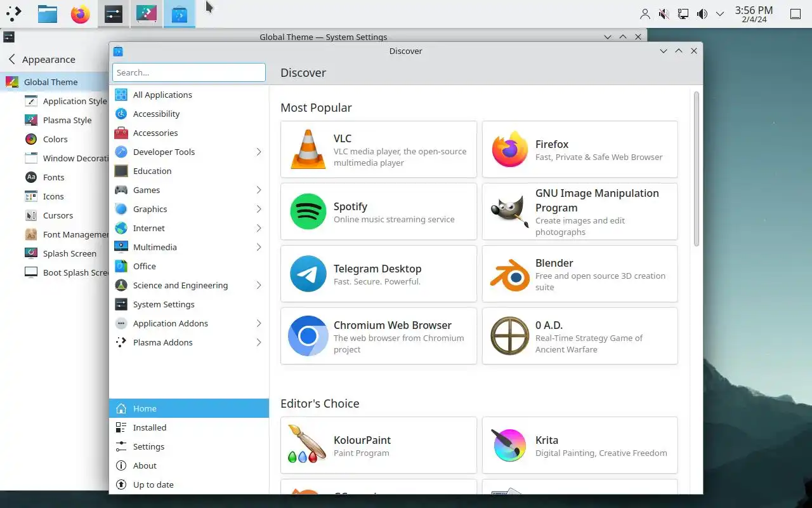The height and width of the screenshot is (508, 812).
Task: Click the Discover vertical scrollbar
Action: pyautogui.click(x=697, y=169)
